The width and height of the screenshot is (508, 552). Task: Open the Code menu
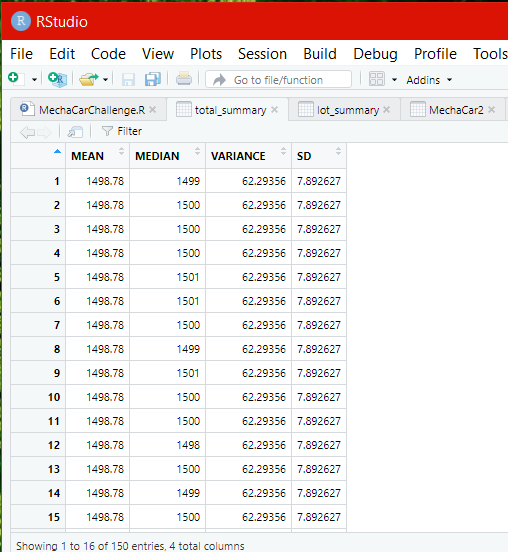point(108,54)
